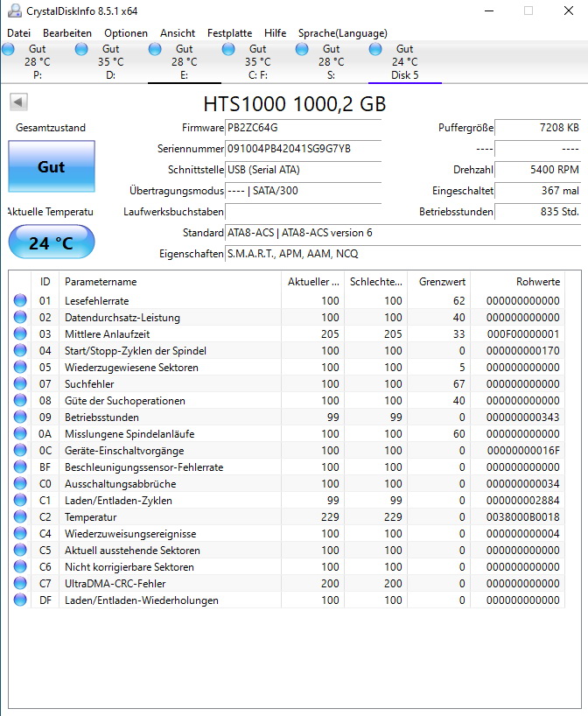This screenshot has height=716, width=588.
Task: Open the Sprache(Language) menu
Action: tap(343, 33)
